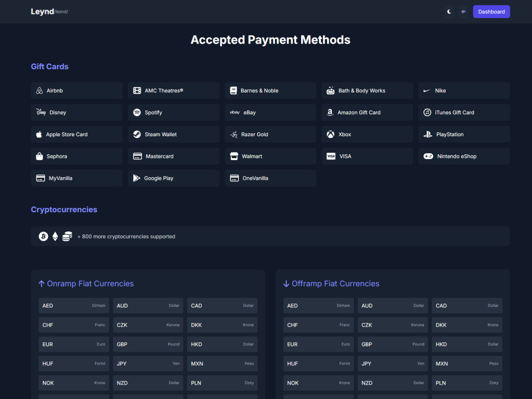Image resolution: width=532 pixels, height=399 pixels.
Task: Click the eBay logo icon
Action: point(235,112)
